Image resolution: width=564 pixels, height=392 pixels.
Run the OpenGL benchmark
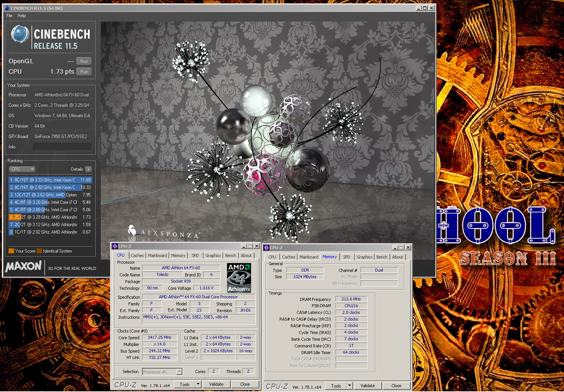[84, 61]
